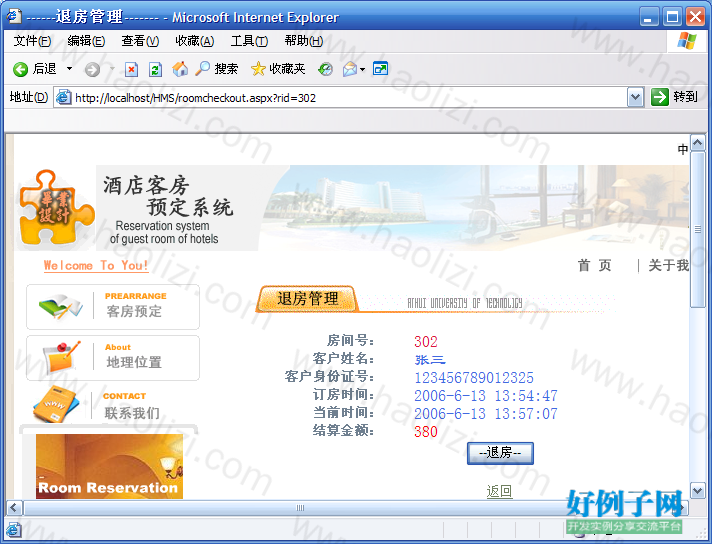Click the Mail envelope icon
Screen dimensions: 712x544
(350, 69)
